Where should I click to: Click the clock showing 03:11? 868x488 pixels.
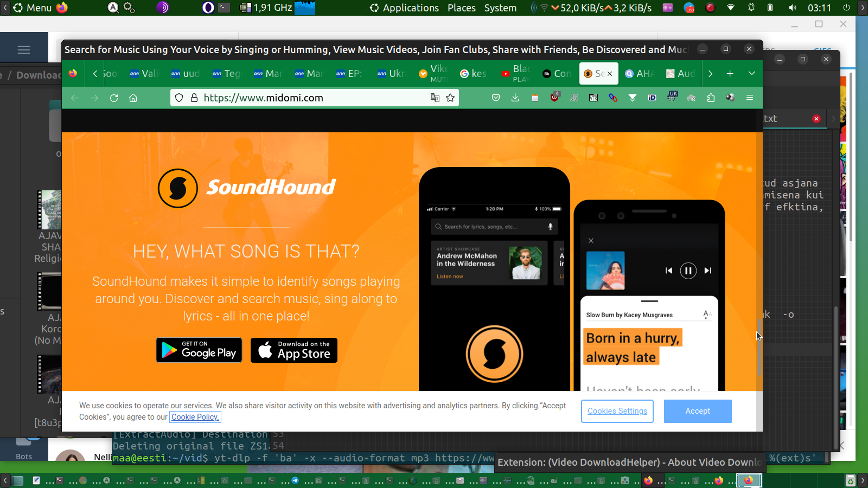(819, 8)
